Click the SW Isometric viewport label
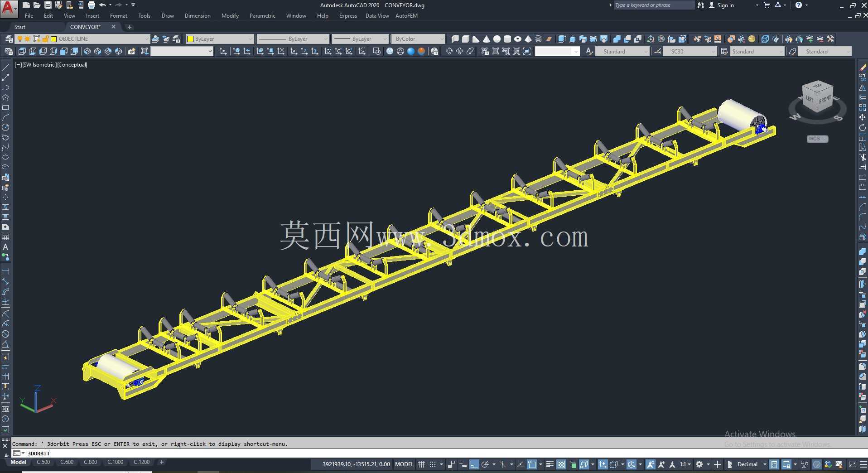868x473 pixels. pyautogui.click(x=39, y=65)
